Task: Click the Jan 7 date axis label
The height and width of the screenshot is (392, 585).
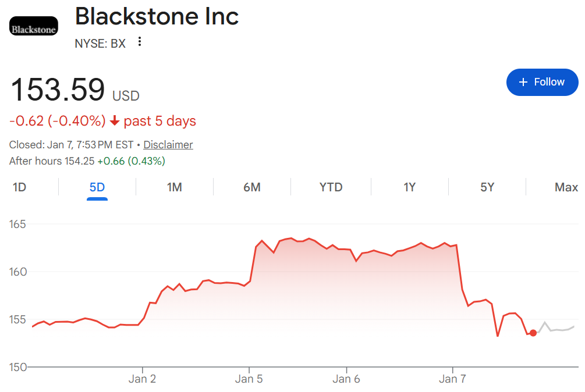Action: point(453,379)
